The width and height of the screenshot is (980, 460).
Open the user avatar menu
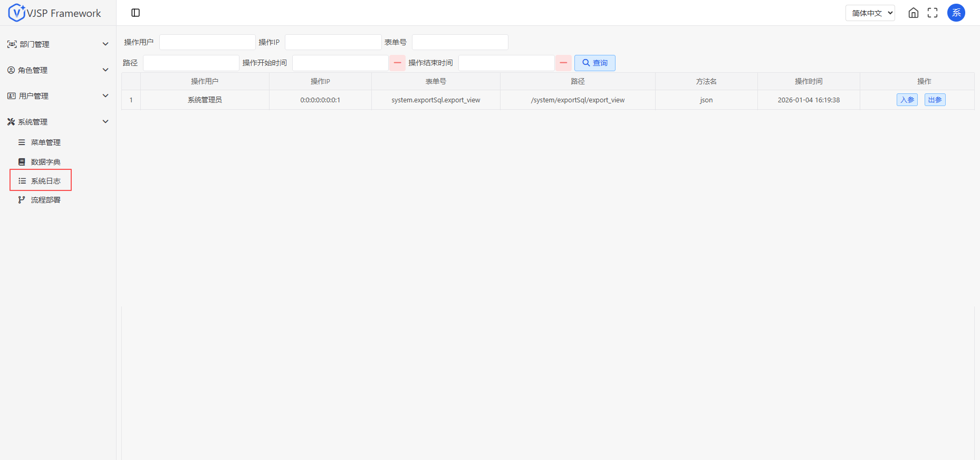(x=956, y=13)
